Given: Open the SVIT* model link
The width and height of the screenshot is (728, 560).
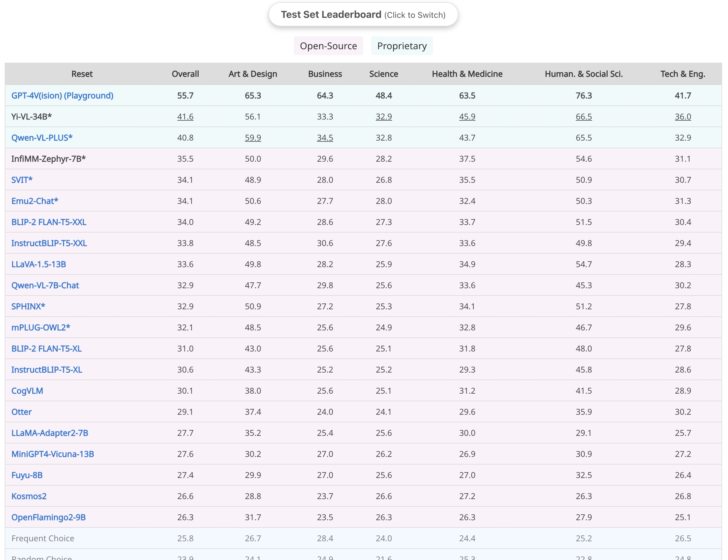Looking at the screenshot, I should point(22,180).
